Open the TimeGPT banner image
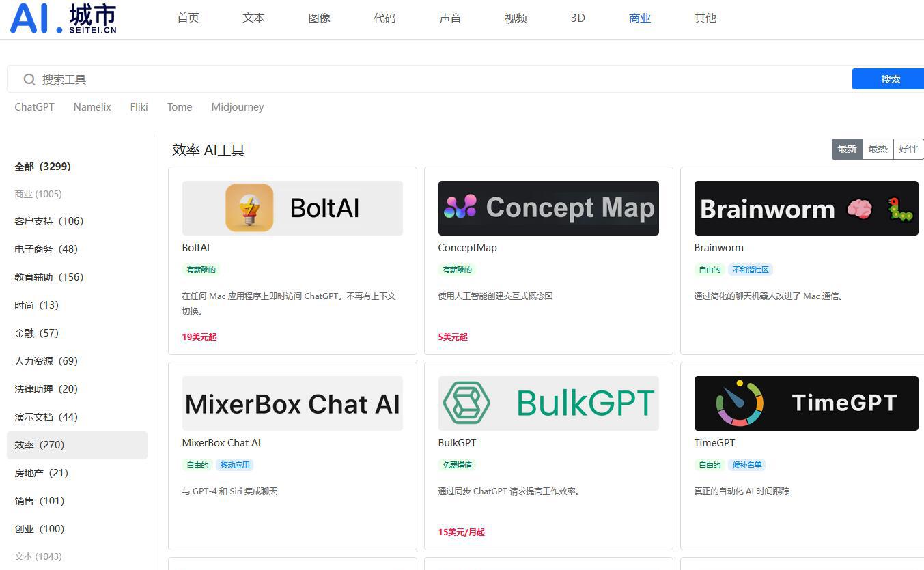Image resolution: width=924 pixels, height=570 pixels. pos(806,403)
